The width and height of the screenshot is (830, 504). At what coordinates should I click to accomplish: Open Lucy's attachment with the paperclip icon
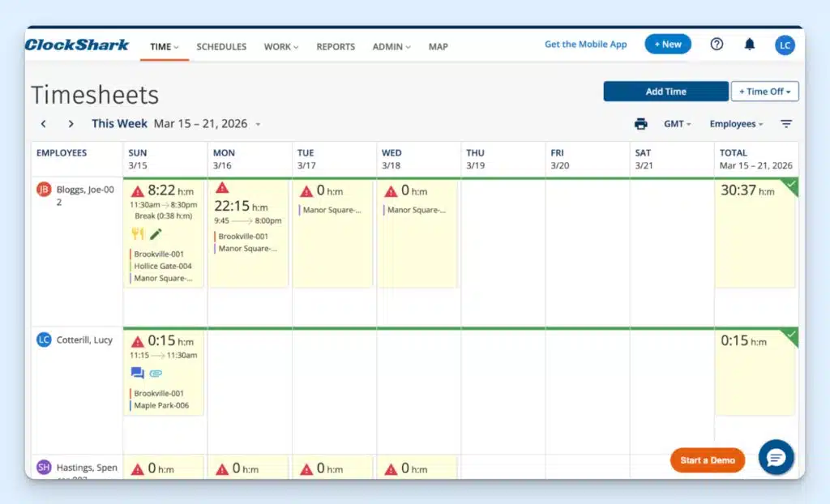tap(155, 373)
